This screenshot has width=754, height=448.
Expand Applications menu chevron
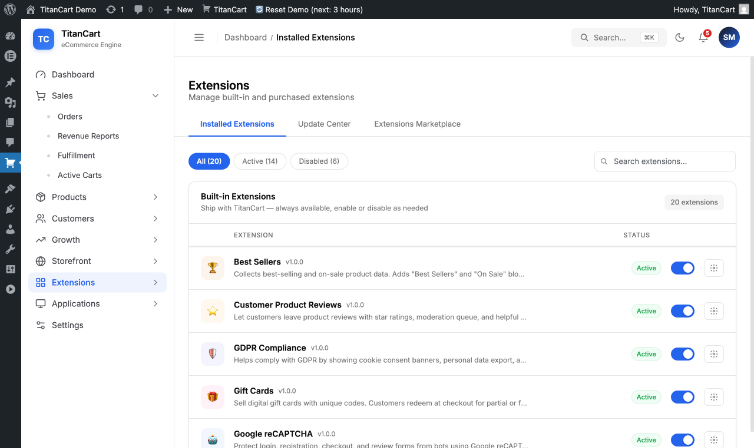tap(155, 304)
